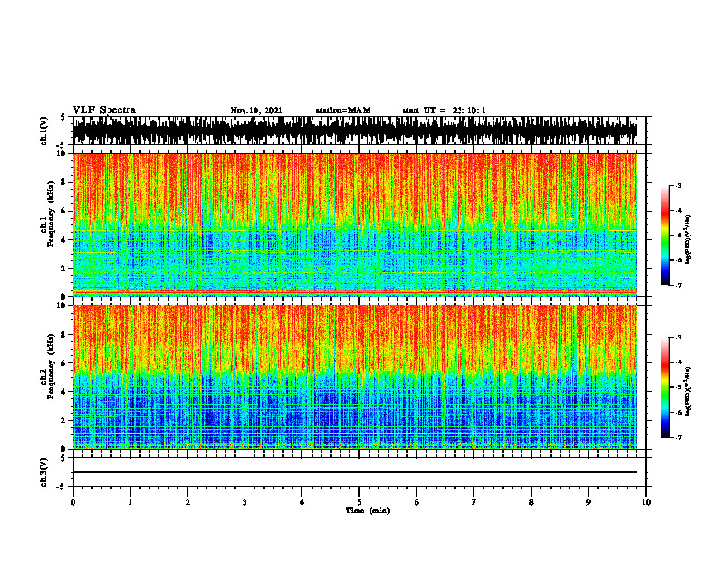Click the ch.2 color bar PSD unit label
The height and width of the screenshot is (563, 728).
(688, 391)
